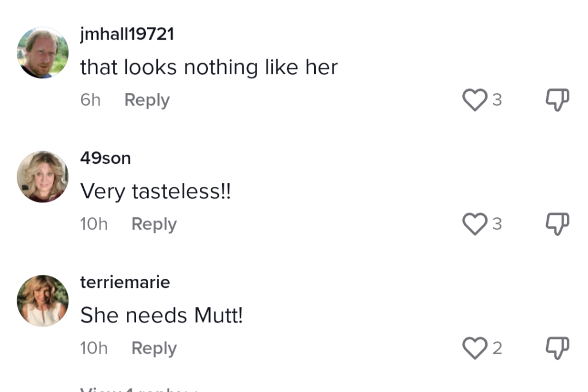Click the 'She needs Mutt!' comment text
588x392 pixels.
coord(161,315)
